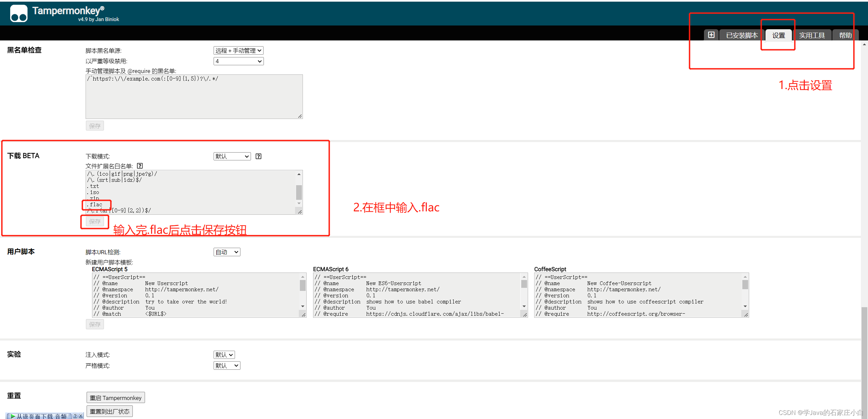Click the green play arrow on audio bar
The height and width of the screenshot is (419, 868).
tap(13, 416)
